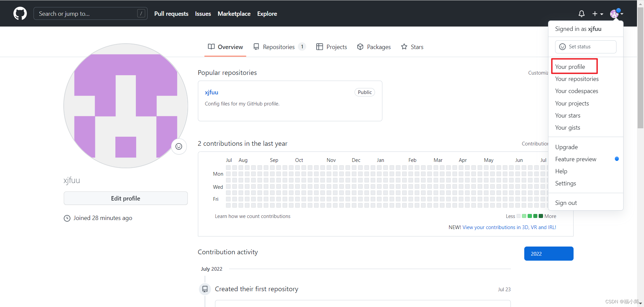Open Issues in top nav
This screenshot has width=644, height=307.
[203, 14]
